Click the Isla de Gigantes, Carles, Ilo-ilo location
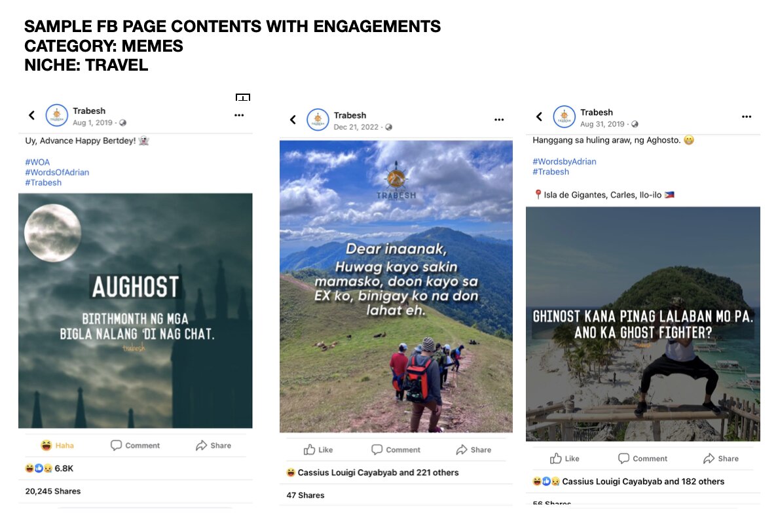778x532 pixels. (x=603, y=195)
